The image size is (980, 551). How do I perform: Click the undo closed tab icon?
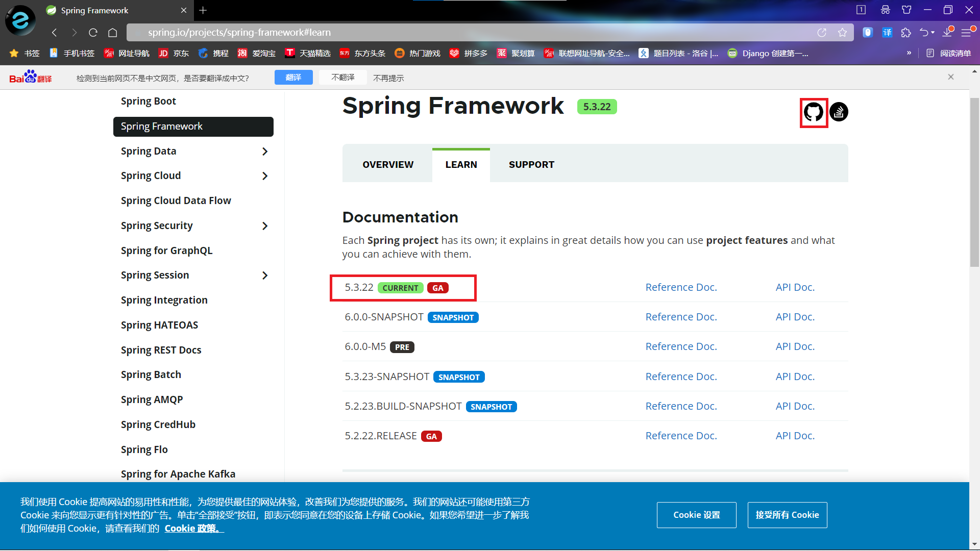click(925, 33)
